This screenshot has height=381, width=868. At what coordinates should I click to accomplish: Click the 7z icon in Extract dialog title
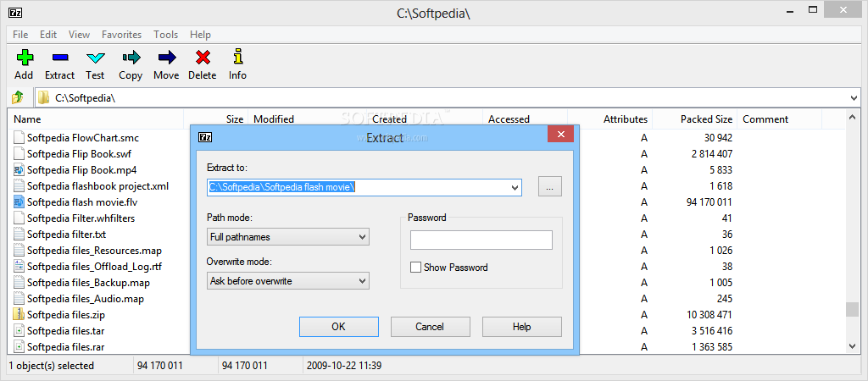205,137
